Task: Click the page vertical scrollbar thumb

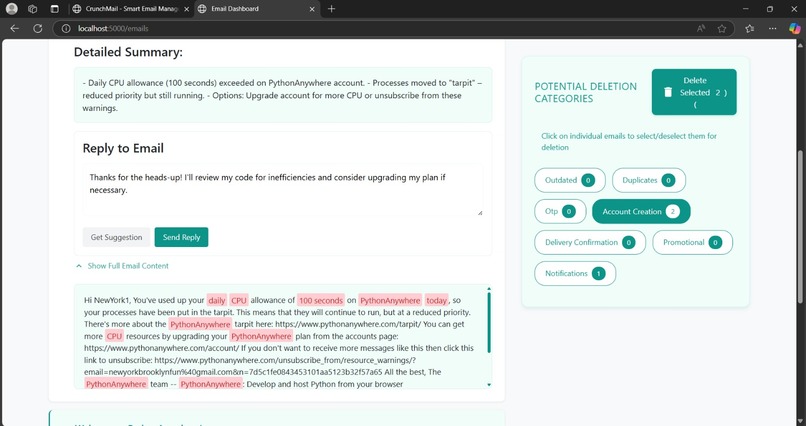Action: [x=801, y=227]
